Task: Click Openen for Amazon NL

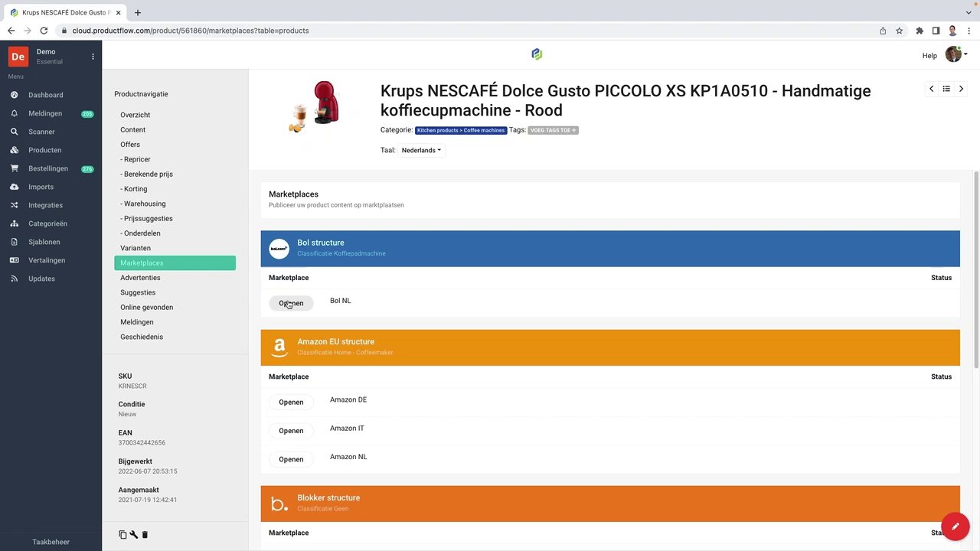Action: point(291,459)
